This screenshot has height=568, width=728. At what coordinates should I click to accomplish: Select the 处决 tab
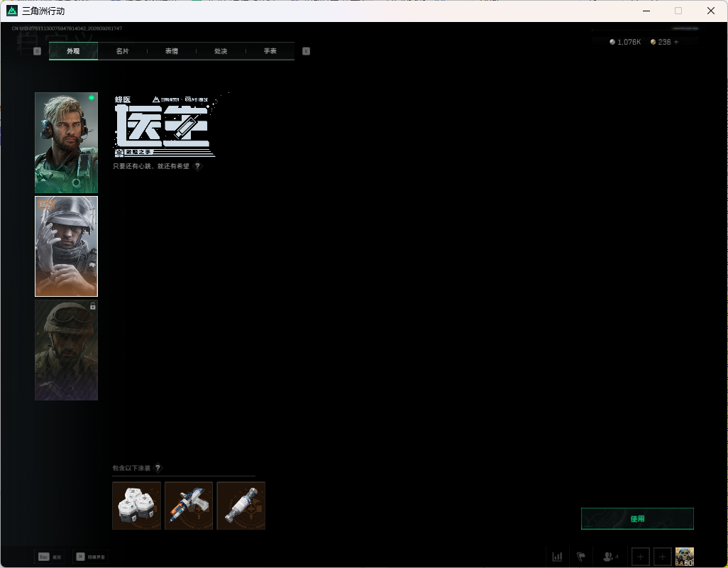click(x=221, y=51)
